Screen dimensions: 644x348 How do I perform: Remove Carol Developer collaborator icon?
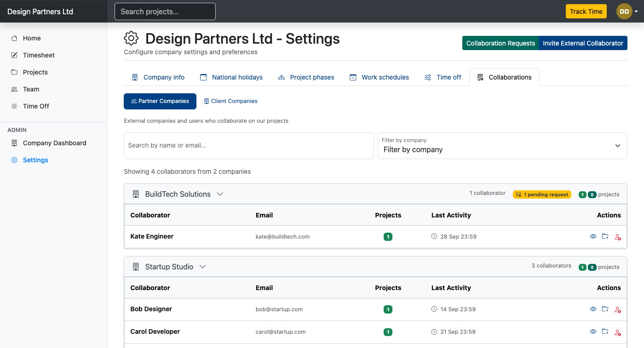click(x=618, y=332)
